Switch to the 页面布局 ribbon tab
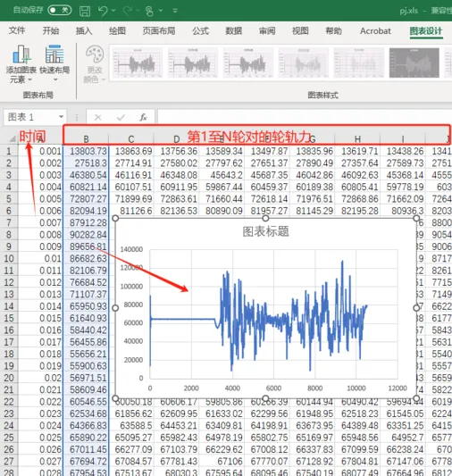The image size is (452, 476). [159, 30]
